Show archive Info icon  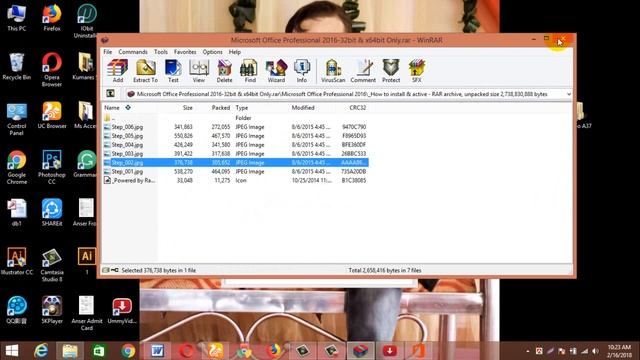pyautogui.click(x=302, y=71)
